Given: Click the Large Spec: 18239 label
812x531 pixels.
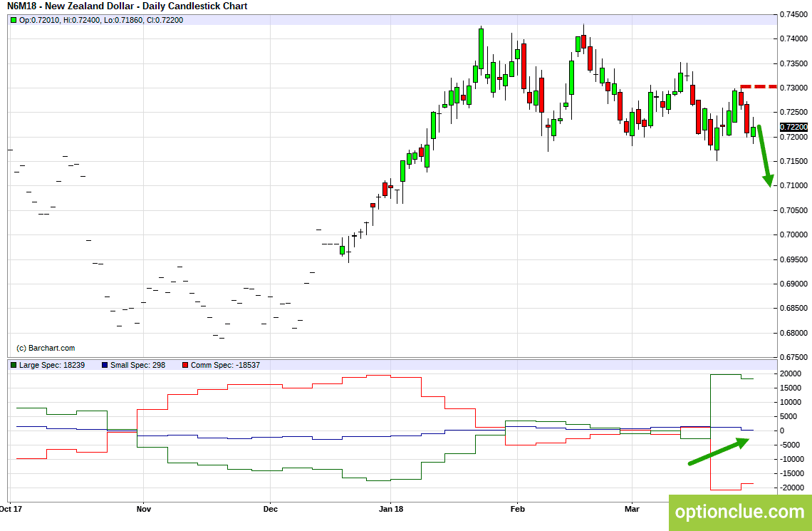Looking at the screenshot, I should [52, 365].
